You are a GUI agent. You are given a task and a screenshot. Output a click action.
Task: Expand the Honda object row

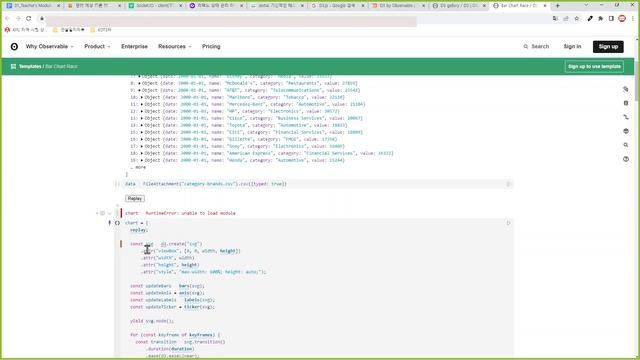[x=142, y=160]
